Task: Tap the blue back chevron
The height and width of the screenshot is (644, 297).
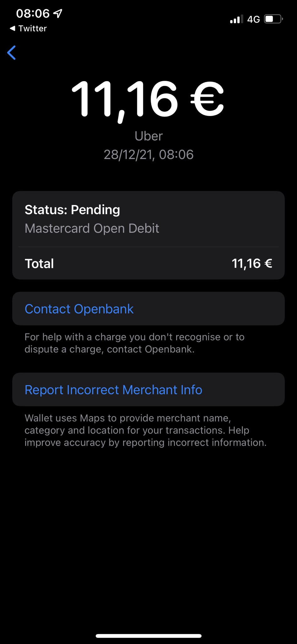Action: pyautogui.click(x=12, y=53)
